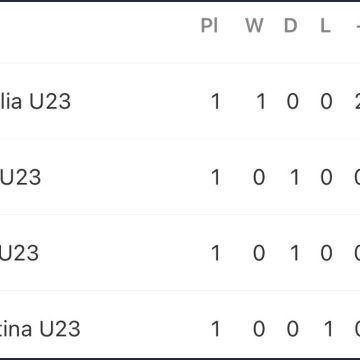Click the played value in the "tina U23" row
Viewport: 360px width, 360px height.
click(x=216, y=329)
